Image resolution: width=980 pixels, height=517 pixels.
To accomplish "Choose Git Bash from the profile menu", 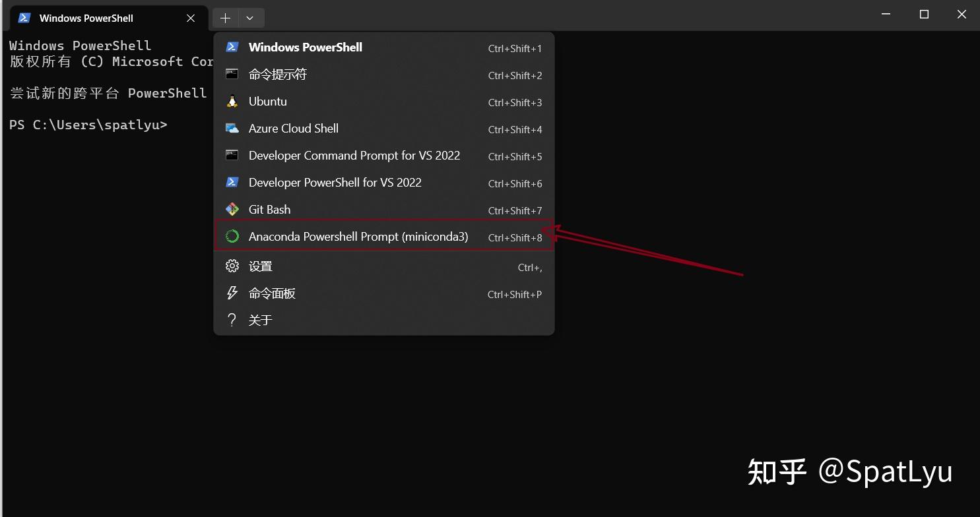I will click(x=269, y=209).
